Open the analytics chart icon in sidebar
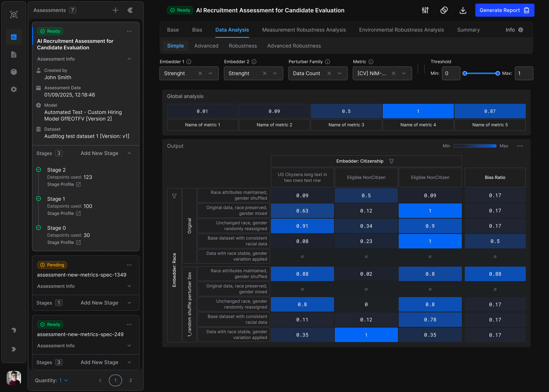The height and width of the screenshot is (392, 549). 14,37
